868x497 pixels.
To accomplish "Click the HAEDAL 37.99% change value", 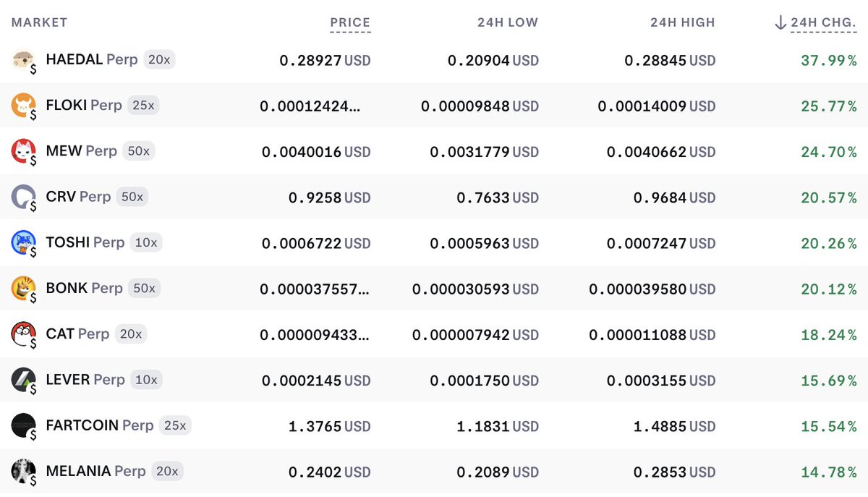I will click(x=829, y=61).
